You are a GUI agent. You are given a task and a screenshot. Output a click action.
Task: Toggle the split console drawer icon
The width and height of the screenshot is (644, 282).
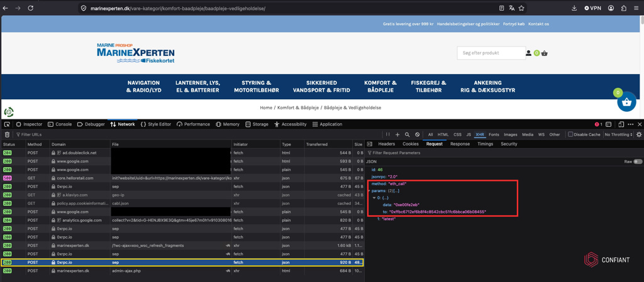609,124
